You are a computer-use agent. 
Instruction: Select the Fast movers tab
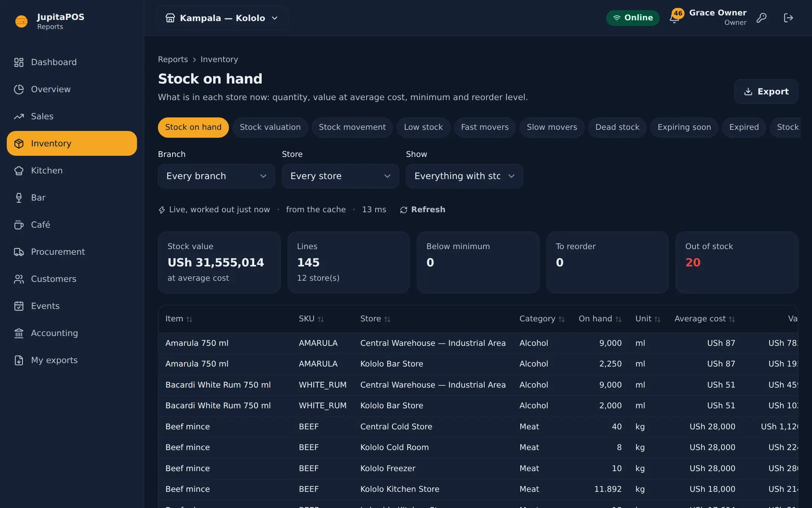pos(485,127)
